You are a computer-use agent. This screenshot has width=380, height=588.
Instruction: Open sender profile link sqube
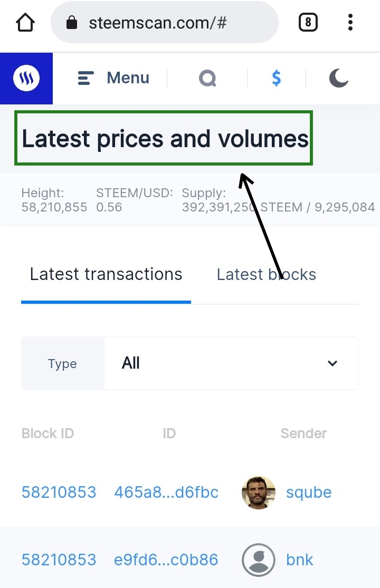(309, 493)
